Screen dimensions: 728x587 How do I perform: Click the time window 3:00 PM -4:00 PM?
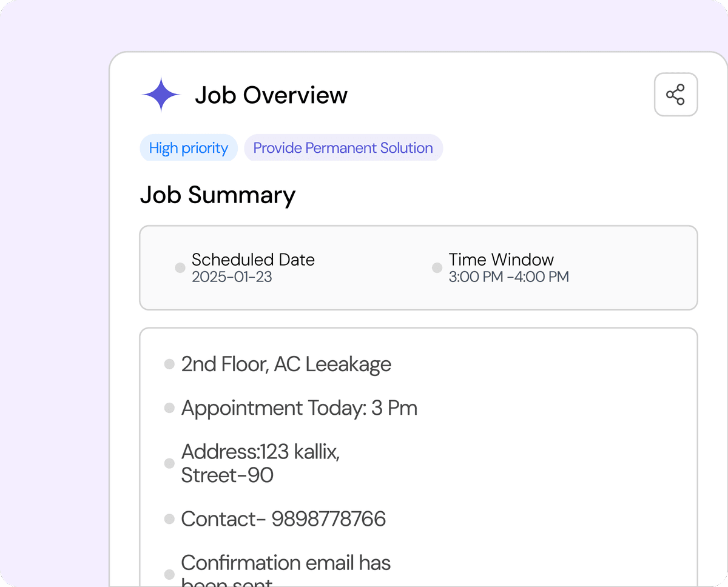pyautogui.click(x=508, y=277)
